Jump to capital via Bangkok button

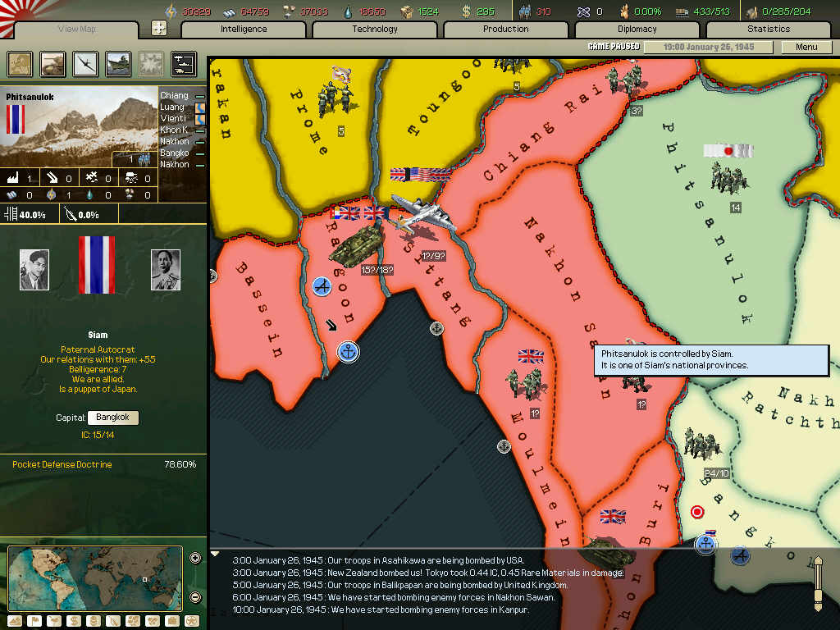(x=113, y=418)
